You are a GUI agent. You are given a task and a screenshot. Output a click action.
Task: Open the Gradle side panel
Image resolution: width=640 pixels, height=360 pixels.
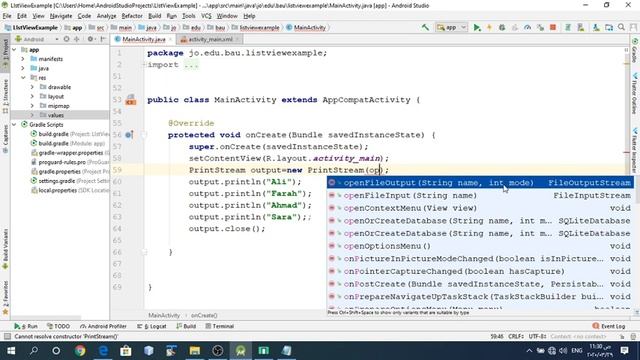pos(635,51)
